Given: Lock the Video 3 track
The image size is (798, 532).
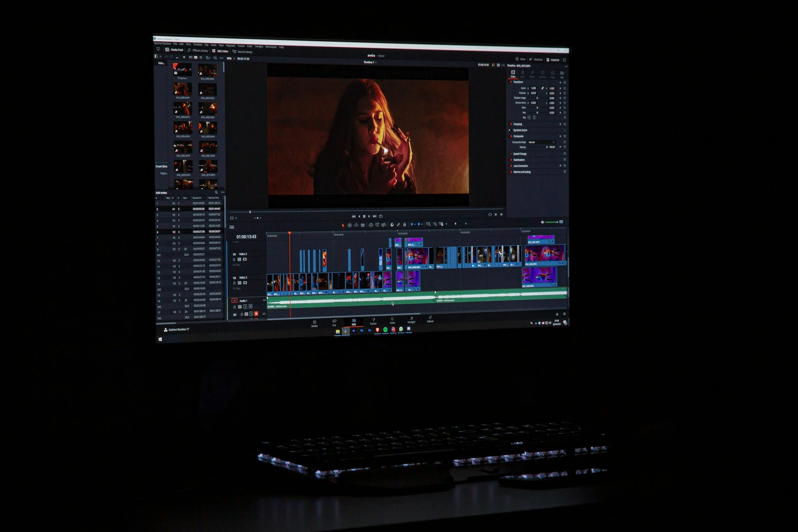Looking at the screenshot, I should point(234,259).
